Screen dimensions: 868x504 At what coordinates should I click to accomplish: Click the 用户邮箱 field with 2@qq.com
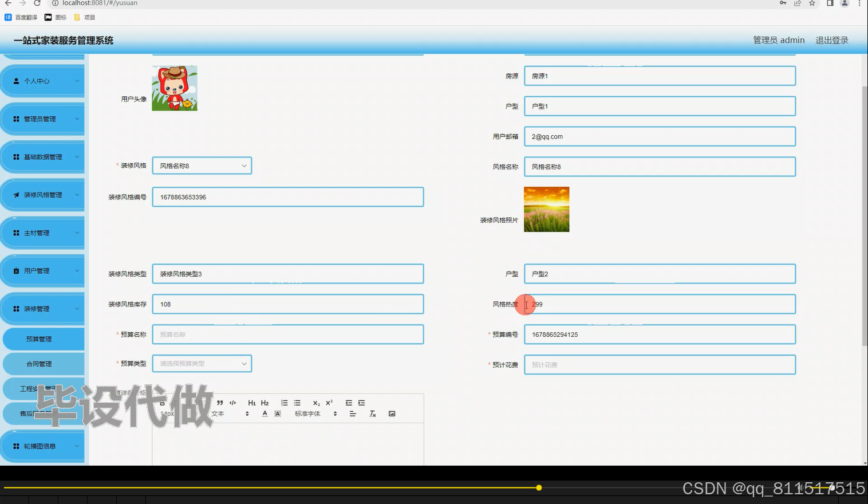click(x=660, y=136)
